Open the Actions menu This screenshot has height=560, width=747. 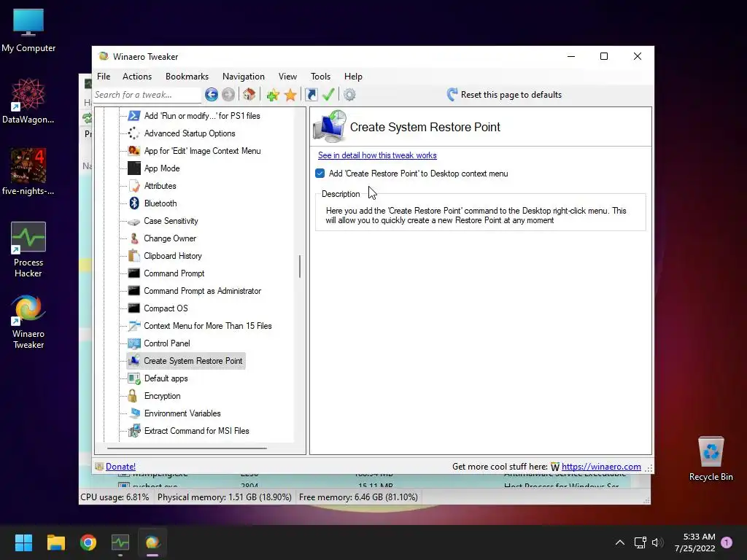pos(137,76)
